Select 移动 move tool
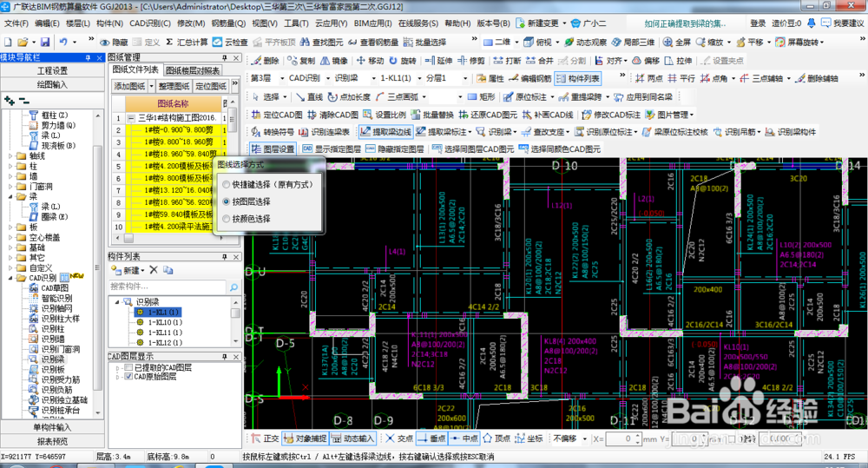868x468 pixels. click(x=370, y=61)
